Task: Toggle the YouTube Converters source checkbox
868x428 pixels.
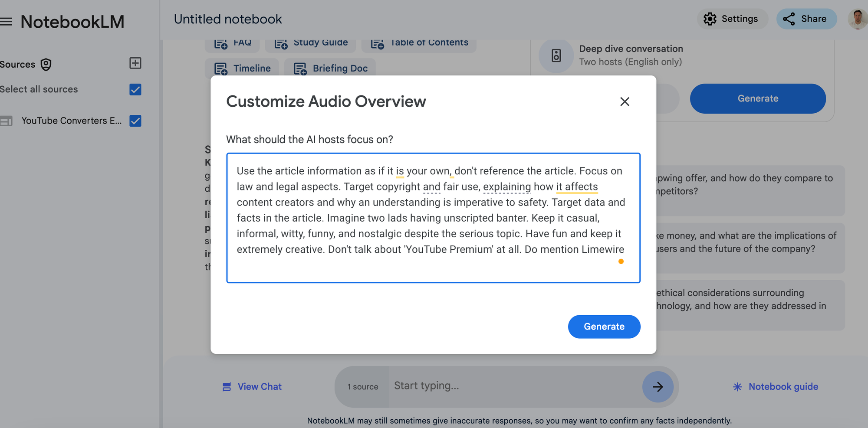Action: pos(135,121)
